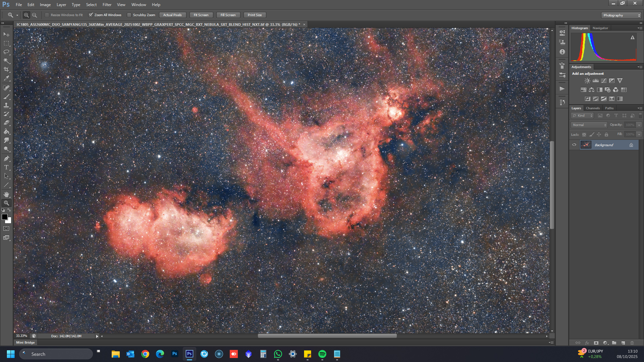Enable Scrubby Zoom checkbox
The image size is (644, 362).
[129, 15]
